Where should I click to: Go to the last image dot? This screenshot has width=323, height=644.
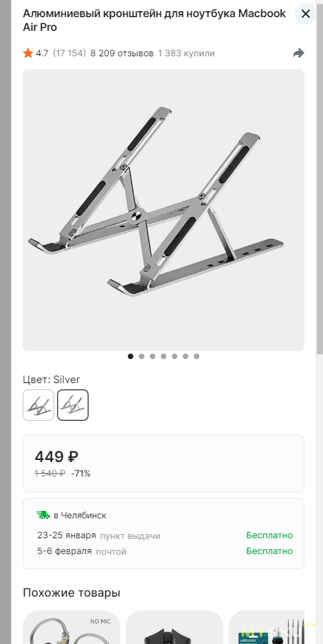click(x=197, y=356)
